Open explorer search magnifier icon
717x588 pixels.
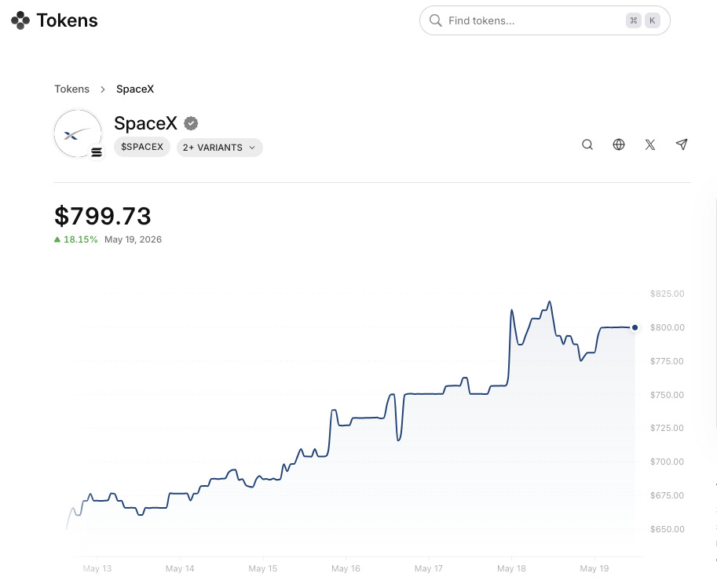coord(587,145)
